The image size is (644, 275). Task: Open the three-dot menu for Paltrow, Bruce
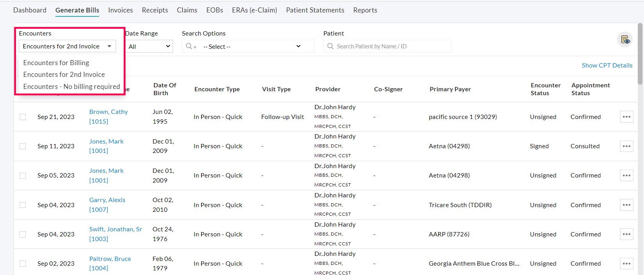(626, 264)
